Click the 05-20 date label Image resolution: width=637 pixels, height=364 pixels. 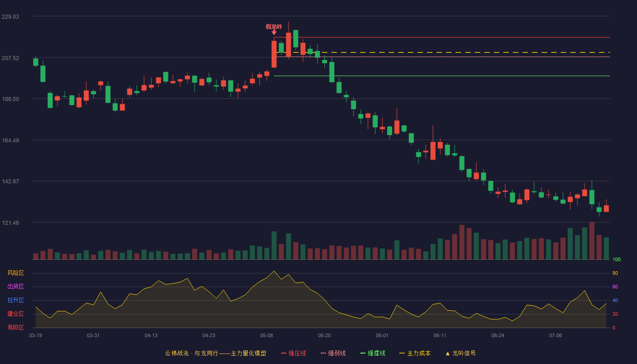[x=324, y=335]
